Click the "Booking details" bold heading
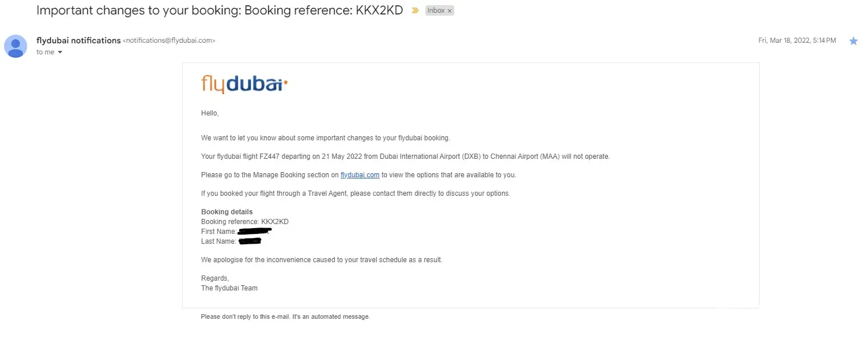The image size is (868, 339). pyautogui.click(x=227, y=212)
